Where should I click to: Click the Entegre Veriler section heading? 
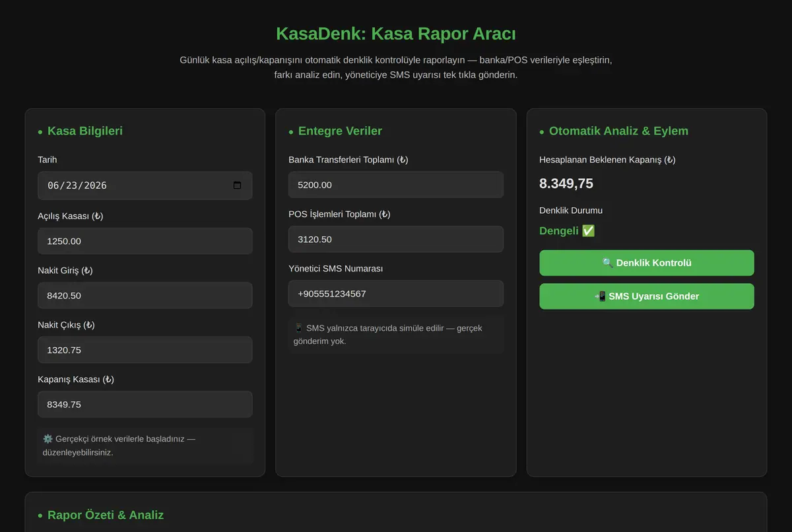340,131
